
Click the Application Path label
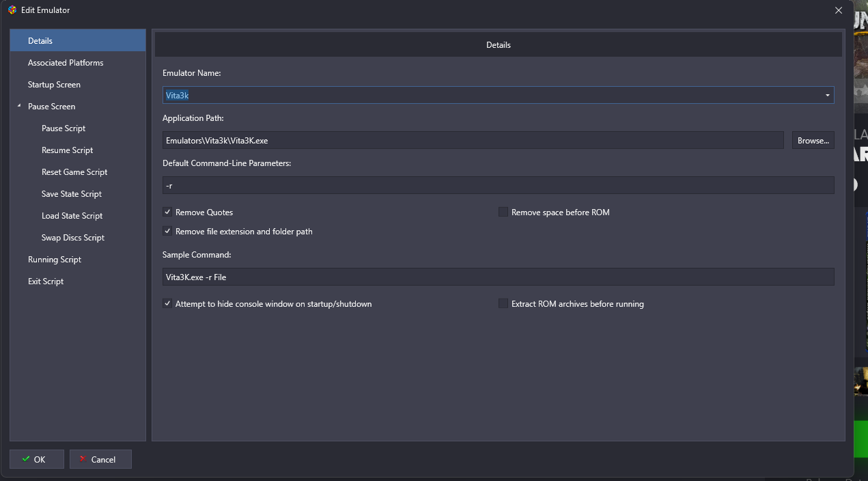pyautogui.click(x=193, y=118)
